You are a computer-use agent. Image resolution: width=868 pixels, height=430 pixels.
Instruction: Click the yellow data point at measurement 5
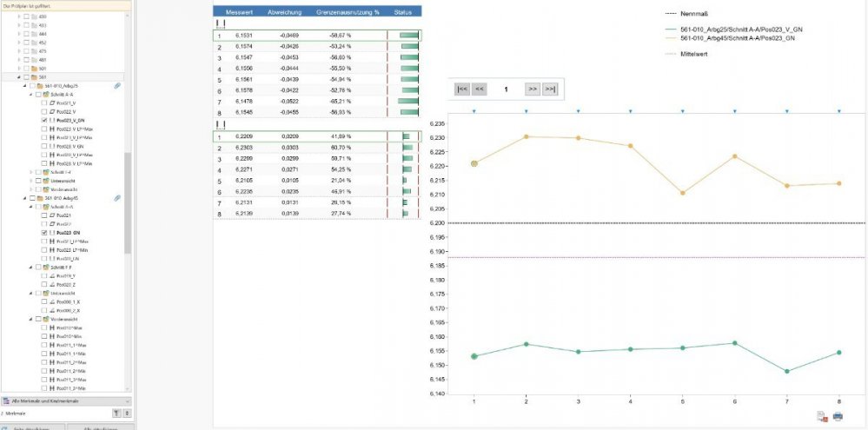point(683,193)
